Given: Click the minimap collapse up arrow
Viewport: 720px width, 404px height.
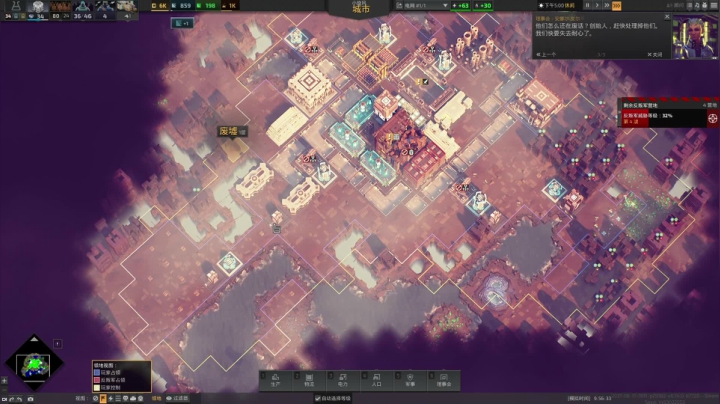Looking at the screenshot, I should coord(34,339).
